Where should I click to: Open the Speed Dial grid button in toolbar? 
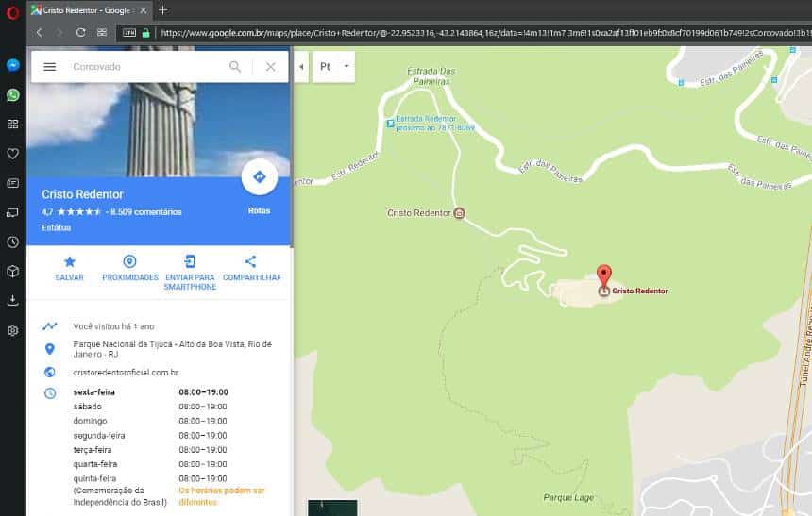(x=102, y=33)
